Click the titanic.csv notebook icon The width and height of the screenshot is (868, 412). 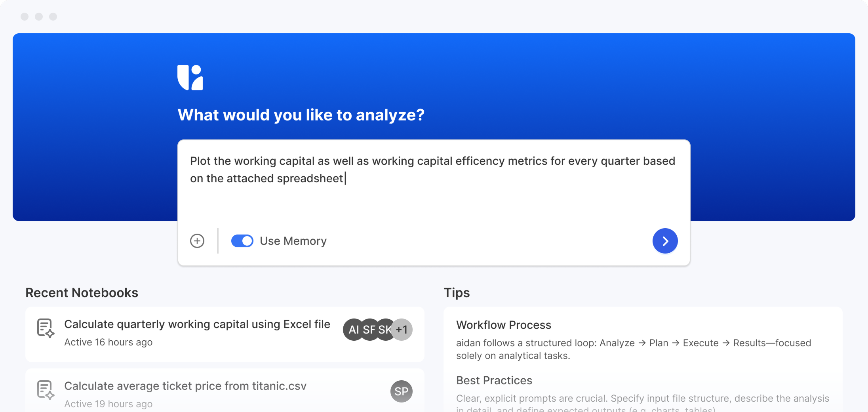46,390
